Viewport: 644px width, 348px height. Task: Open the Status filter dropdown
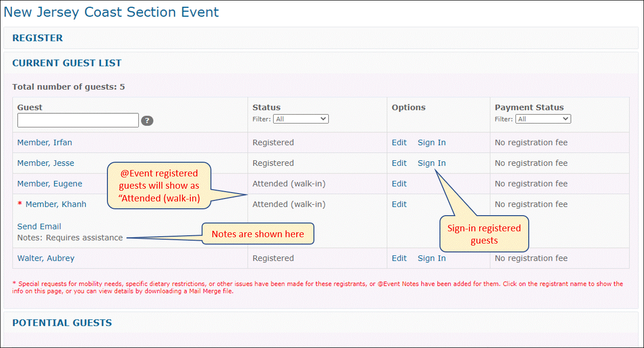(x=301, y=119)
